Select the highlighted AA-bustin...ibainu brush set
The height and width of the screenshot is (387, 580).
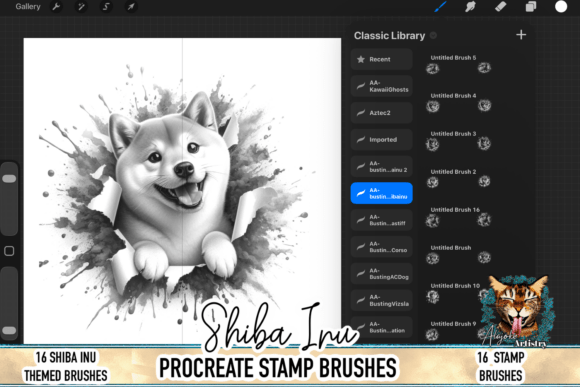[x=381, y=193]
